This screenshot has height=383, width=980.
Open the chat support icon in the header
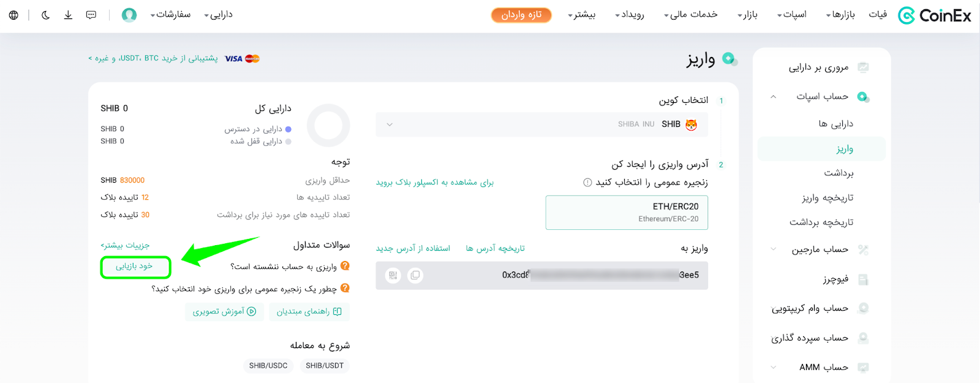(91, 15)
